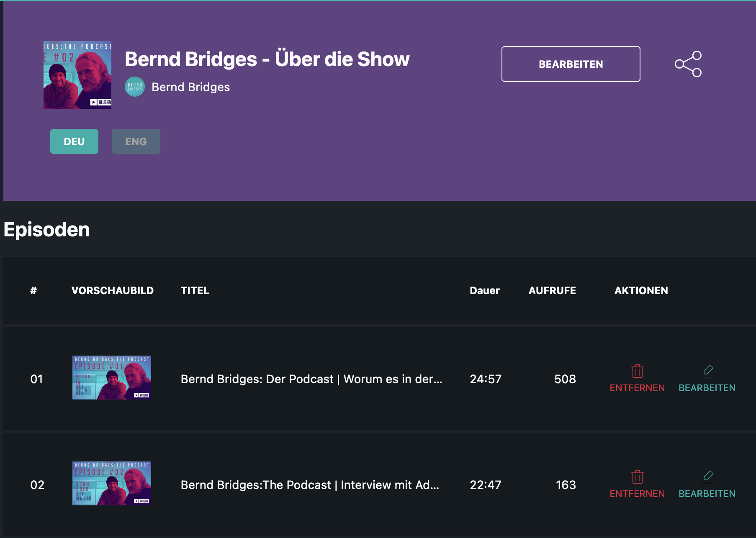Switch to the ENG language tab
Image resolution: width=756 pixels, height=538 pixels.
136,141
